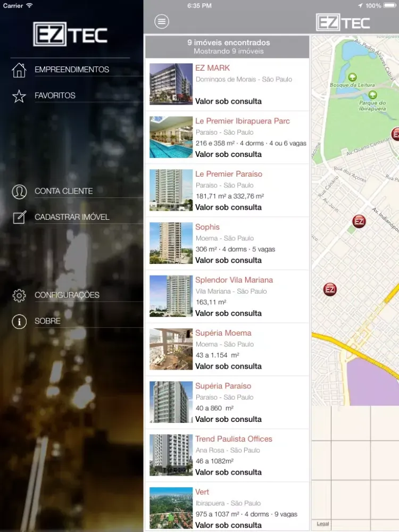
Task: Click the person icon beside Conta Cliente
Action: coord(19,192)
